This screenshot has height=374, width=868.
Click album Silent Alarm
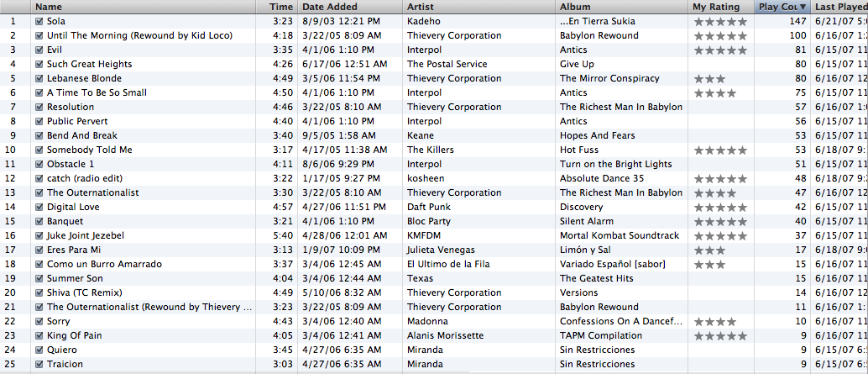point(587,222)
